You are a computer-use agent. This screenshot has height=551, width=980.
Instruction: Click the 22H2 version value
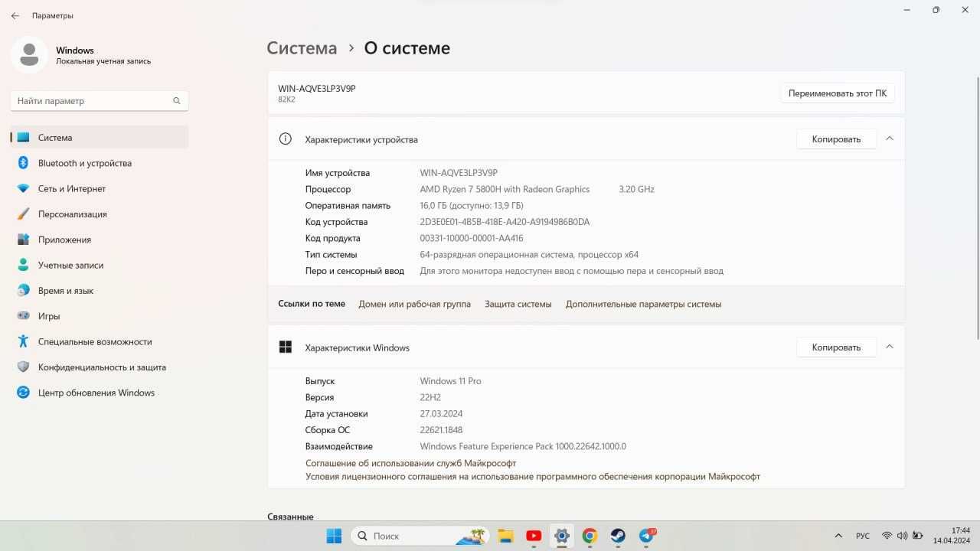[430, 397]
